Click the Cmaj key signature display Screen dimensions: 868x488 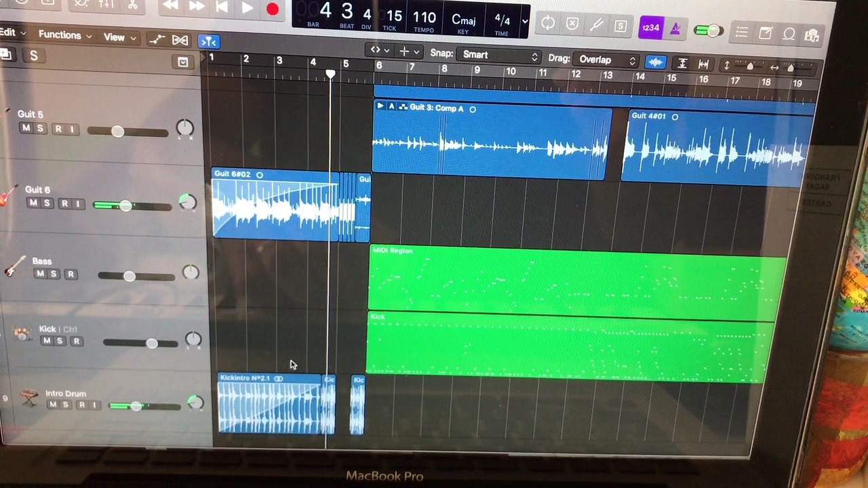tap(464, 20)
